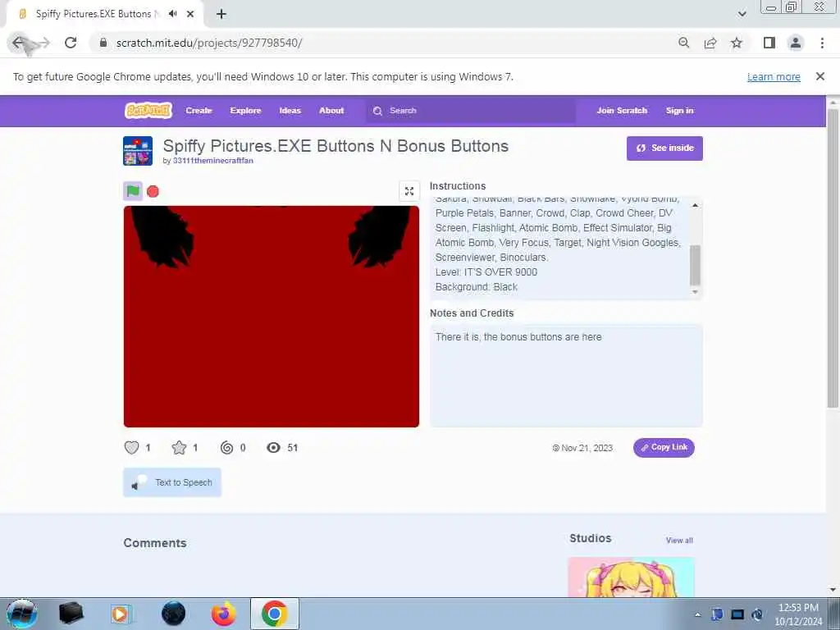Screen dimensions: 840x630
Task: Click View all studios link
Action: point(679,541)
